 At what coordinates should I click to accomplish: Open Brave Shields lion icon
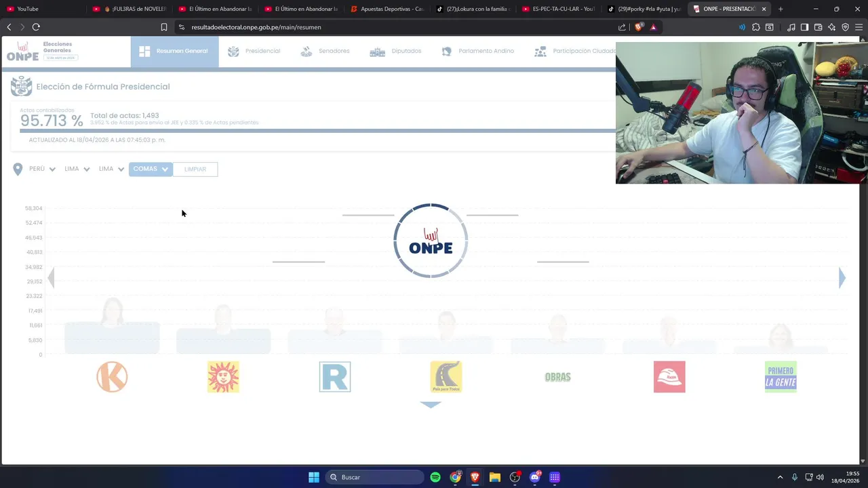tap(638, 27)
